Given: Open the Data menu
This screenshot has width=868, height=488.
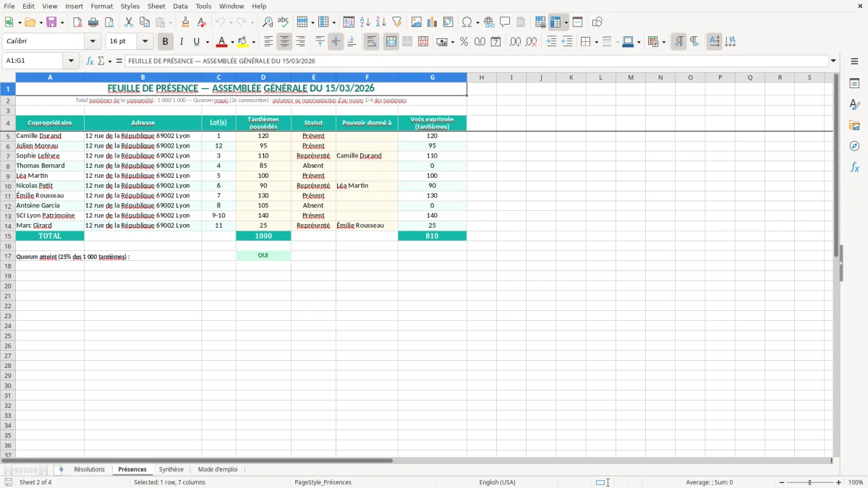Looking at the screenshot, I should click(x=180, y=6).
